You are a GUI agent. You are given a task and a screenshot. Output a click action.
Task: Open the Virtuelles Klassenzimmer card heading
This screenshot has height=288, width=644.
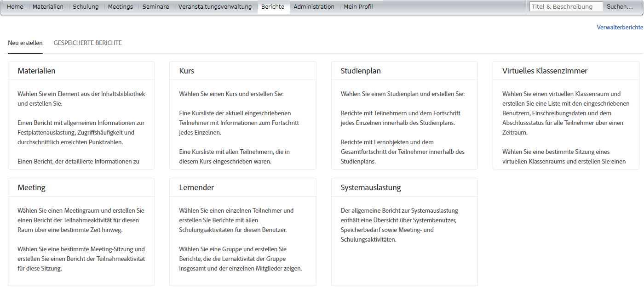pos(545,71)
